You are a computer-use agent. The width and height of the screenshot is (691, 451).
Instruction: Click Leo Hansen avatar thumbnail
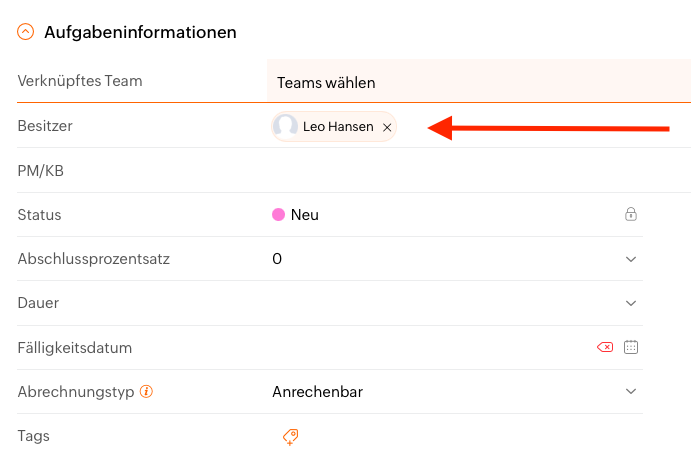click(285, 126)
